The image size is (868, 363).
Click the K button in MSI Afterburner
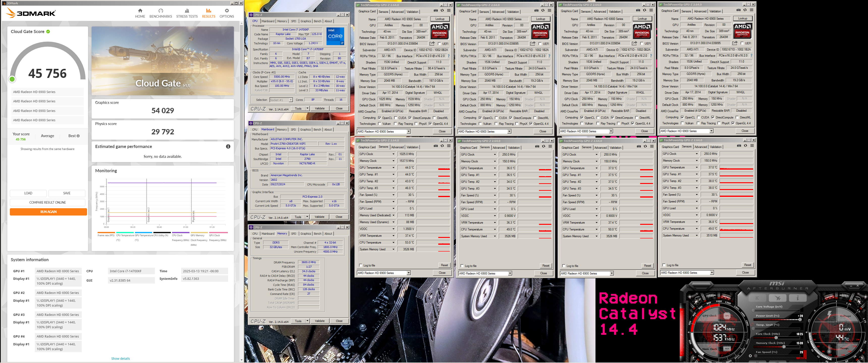pyautogui.click(x=757, y=298)
